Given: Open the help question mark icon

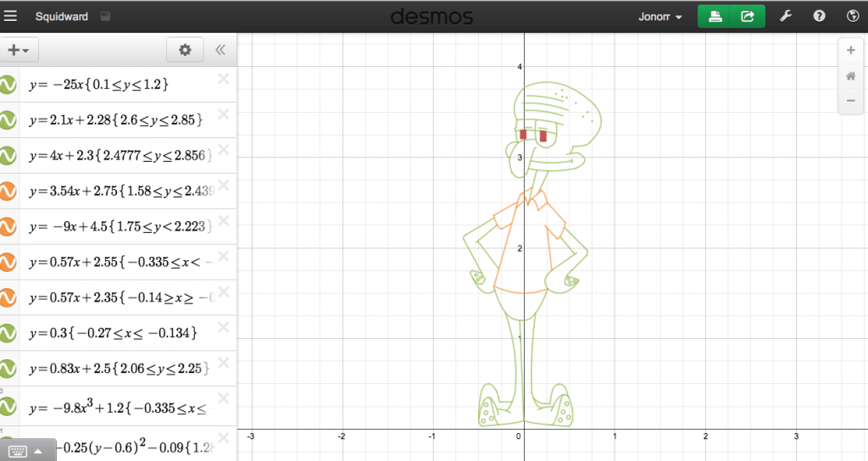Looking at the screenshot, I should click(x=819, y=16).
